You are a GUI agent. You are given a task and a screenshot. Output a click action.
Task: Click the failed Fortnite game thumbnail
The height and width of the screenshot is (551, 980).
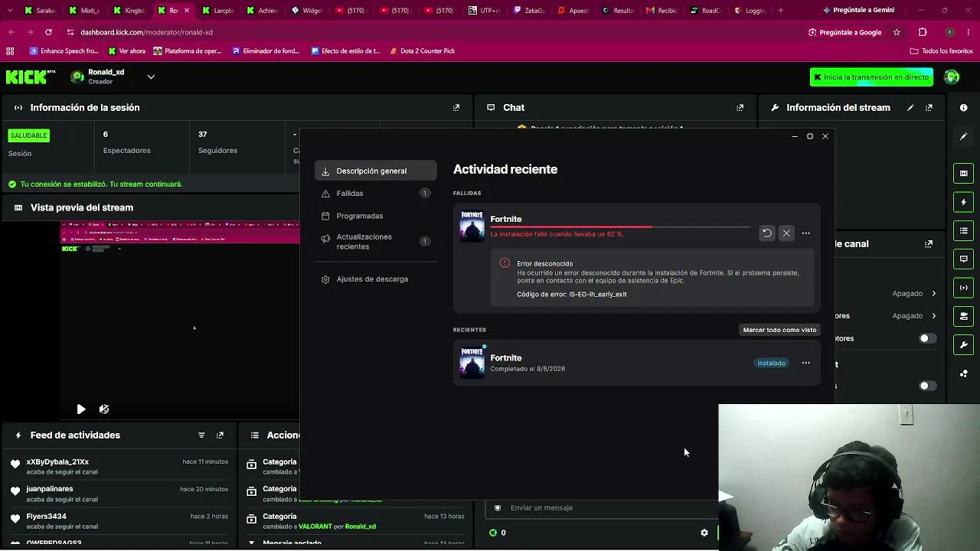(x=472, y=226)
